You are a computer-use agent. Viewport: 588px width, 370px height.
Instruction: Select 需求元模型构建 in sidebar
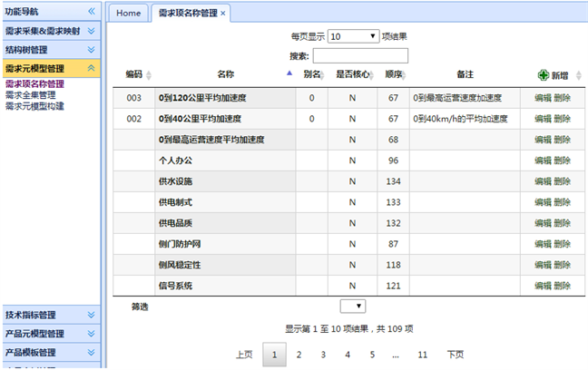pyautogui.click(x=34, y=105)
